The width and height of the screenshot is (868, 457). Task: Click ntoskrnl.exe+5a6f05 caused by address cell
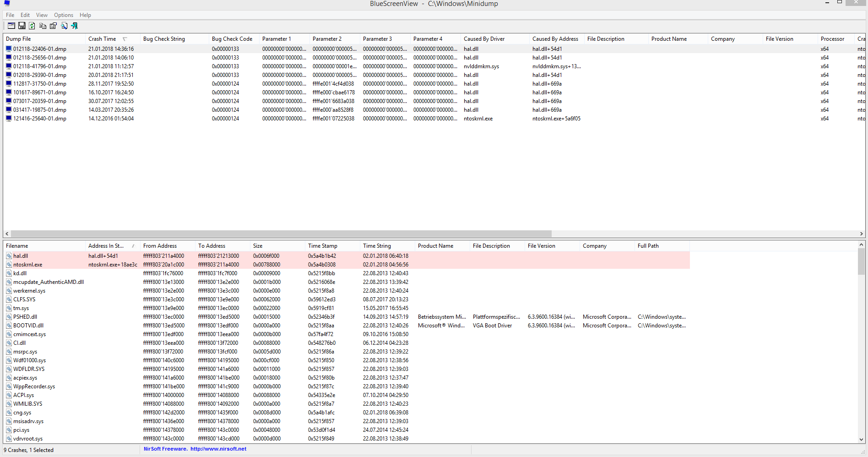pos(557,119)
